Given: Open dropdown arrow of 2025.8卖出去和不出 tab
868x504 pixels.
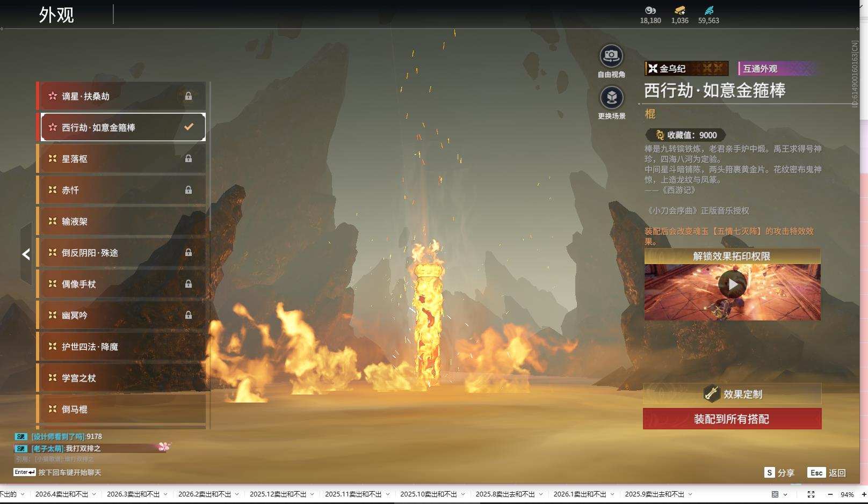Looking at the screenshot, I should coord(540,494).
